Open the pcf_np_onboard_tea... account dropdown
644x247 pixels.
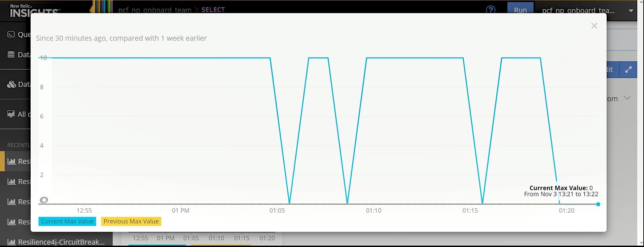coord(586,10)
